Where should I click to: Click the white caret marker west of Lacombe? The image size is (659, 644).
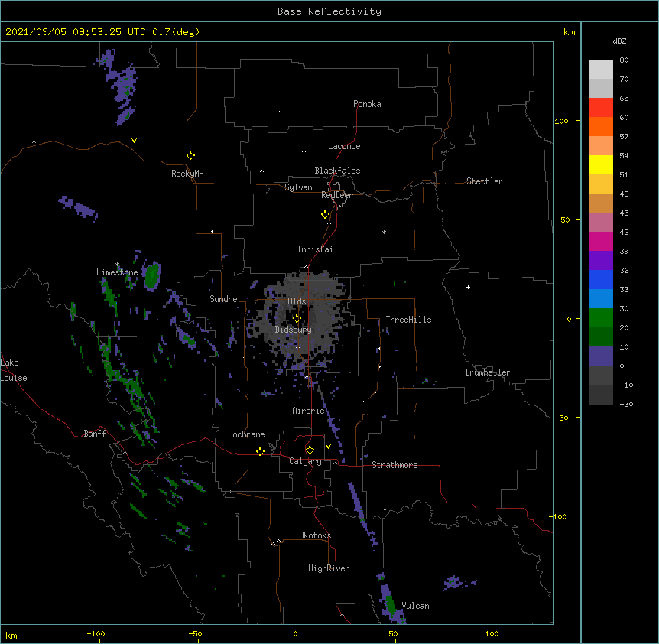tap(304, 151)
